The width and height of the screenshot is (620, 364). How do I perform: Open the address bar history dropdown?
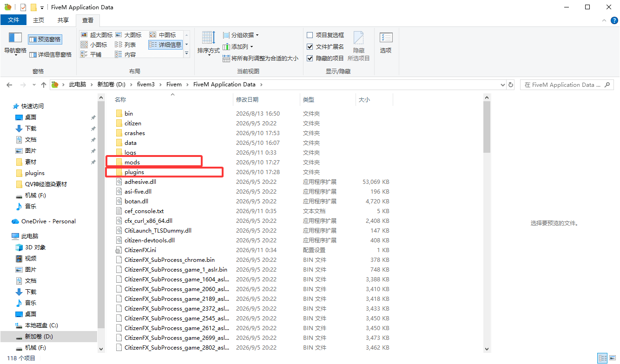tap(502, 84)
